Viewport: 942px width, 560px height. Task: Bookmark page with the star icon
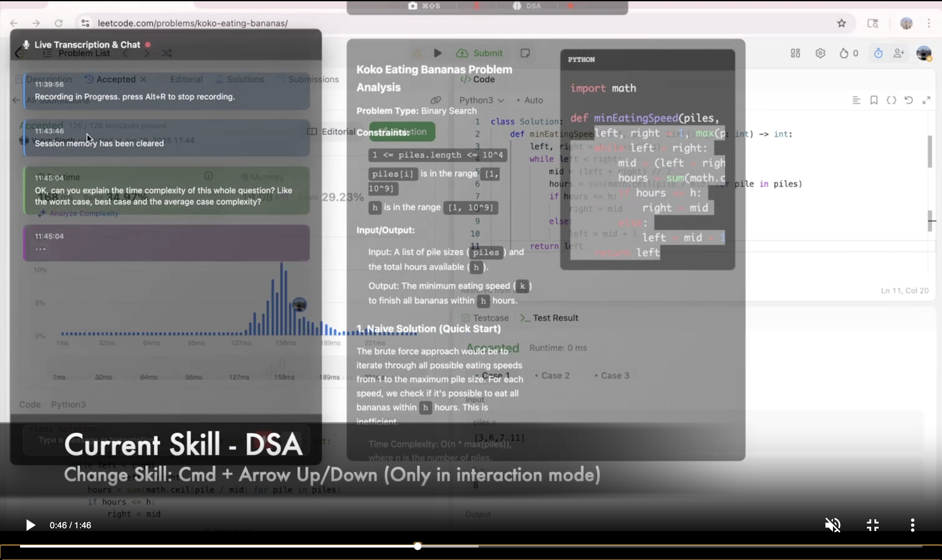[842, 23]
